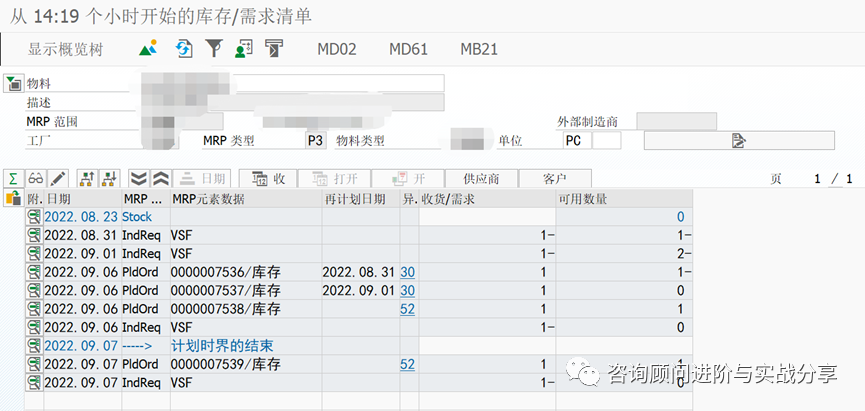Select rescheduling date 2022.08.31 cell
Viewport: 865px width, 411px height.
tap(361, 272)
